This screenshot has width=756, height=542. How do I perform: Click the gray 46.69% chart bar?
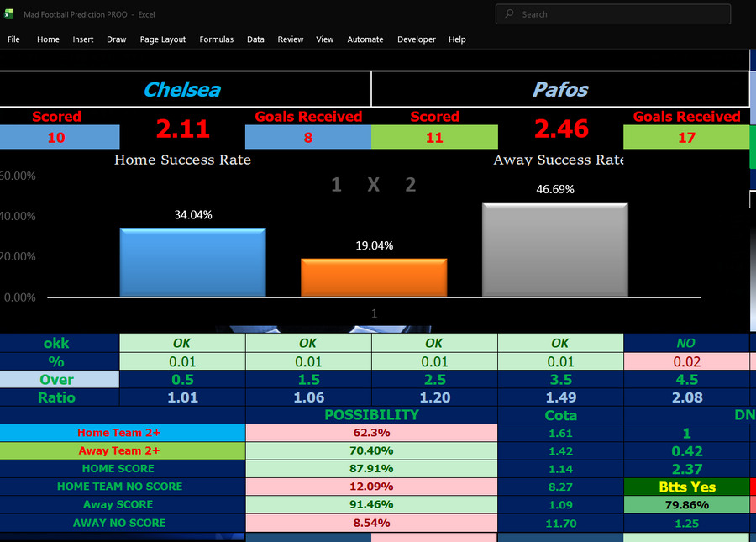coord(554,248)
